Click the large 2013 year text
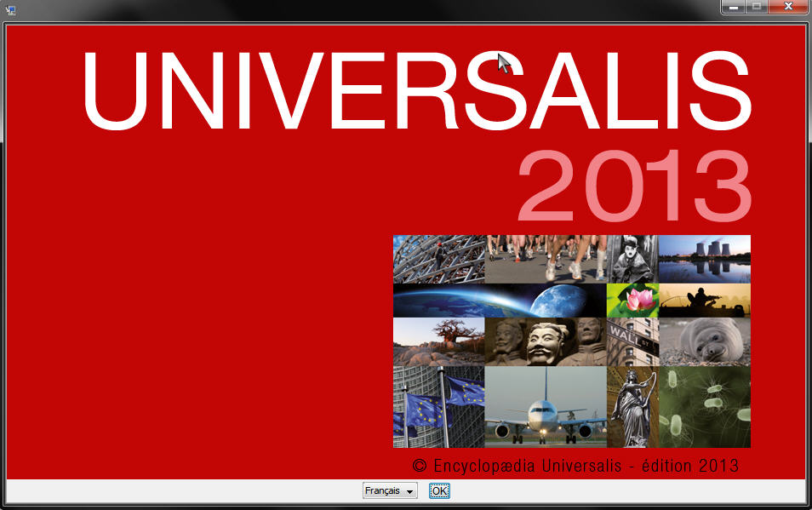Screen dimensions: 812x510 [634, 186]
